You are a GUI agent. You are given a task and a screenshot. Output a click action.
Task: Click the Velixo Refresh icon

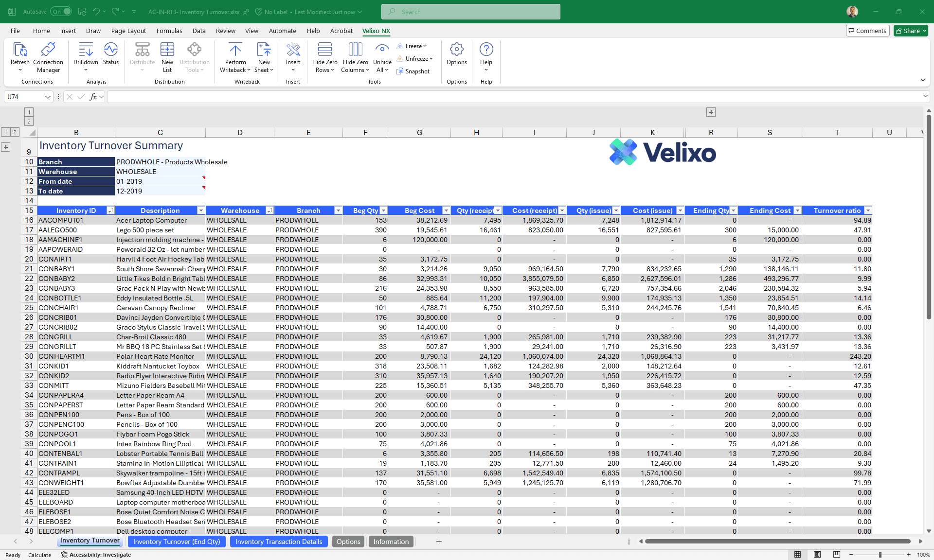(x=19, y=50)
